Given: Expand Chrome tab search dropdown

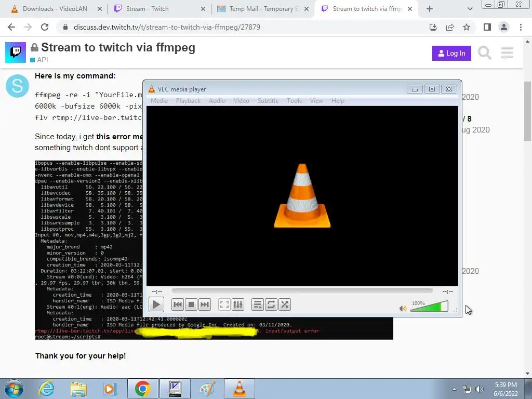Looking at the screenshot, I should (x=470, y=9).
